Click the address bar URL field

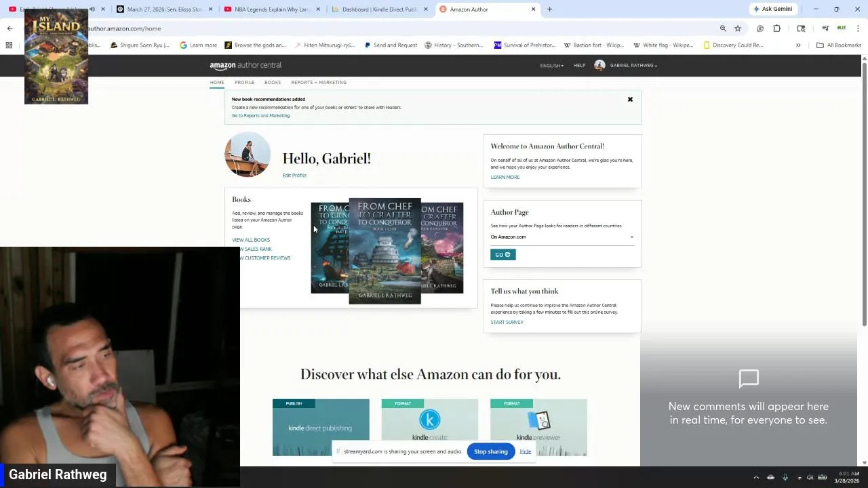click(400, 28)
